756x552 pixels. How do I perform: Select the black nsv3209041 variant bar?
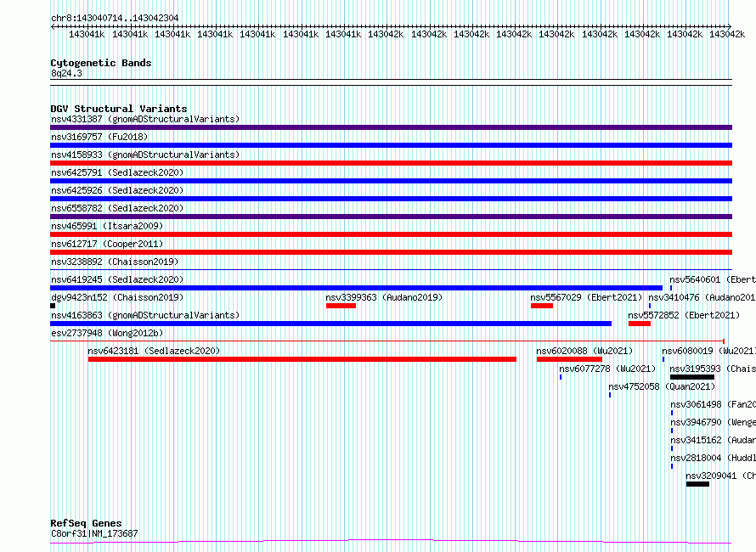pyautogui.click(x=697, y=484)
